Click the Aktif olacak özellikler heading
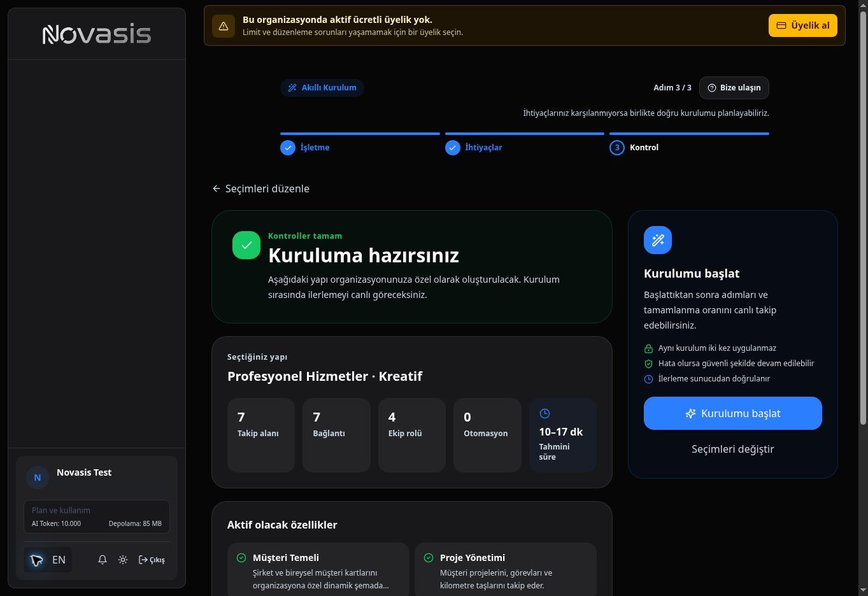 coord(282,525)
